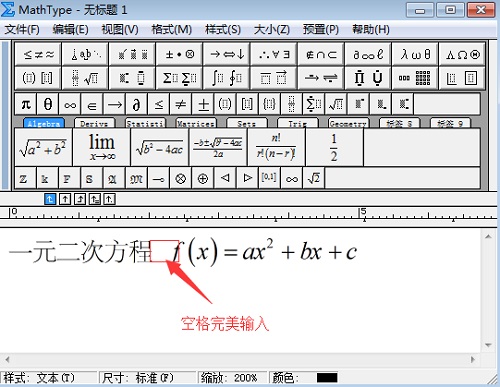The height and width of the screenshot is (387, 500).
Task: Open the lowercase Greek letters palette
Action: 415,54
